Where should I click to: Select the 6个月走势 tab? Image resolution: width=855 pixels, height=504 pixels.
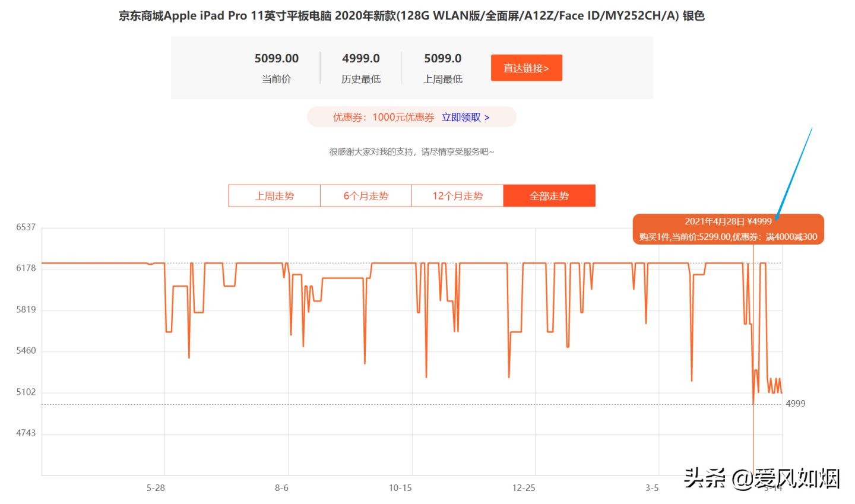coord(366,196)
